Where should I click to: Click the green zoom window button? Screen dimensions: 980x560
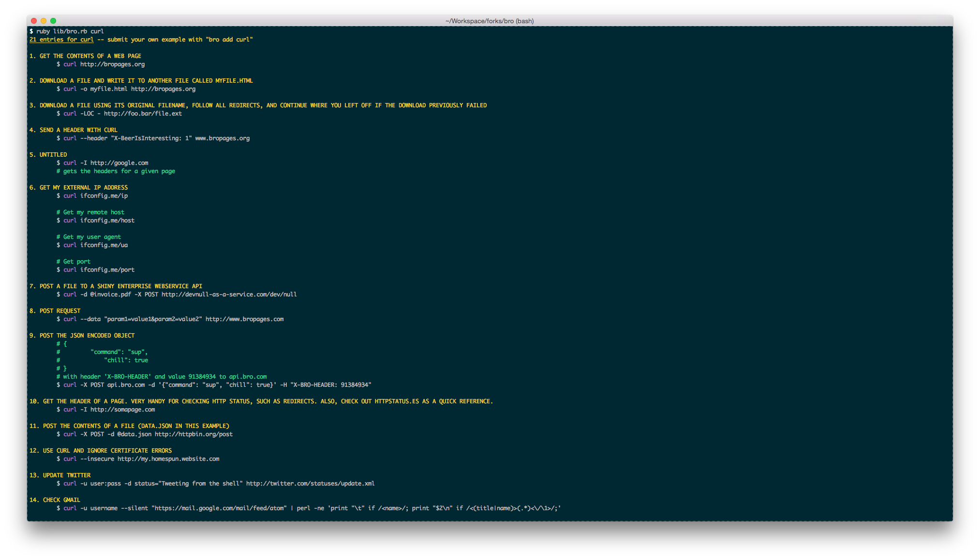53,21
